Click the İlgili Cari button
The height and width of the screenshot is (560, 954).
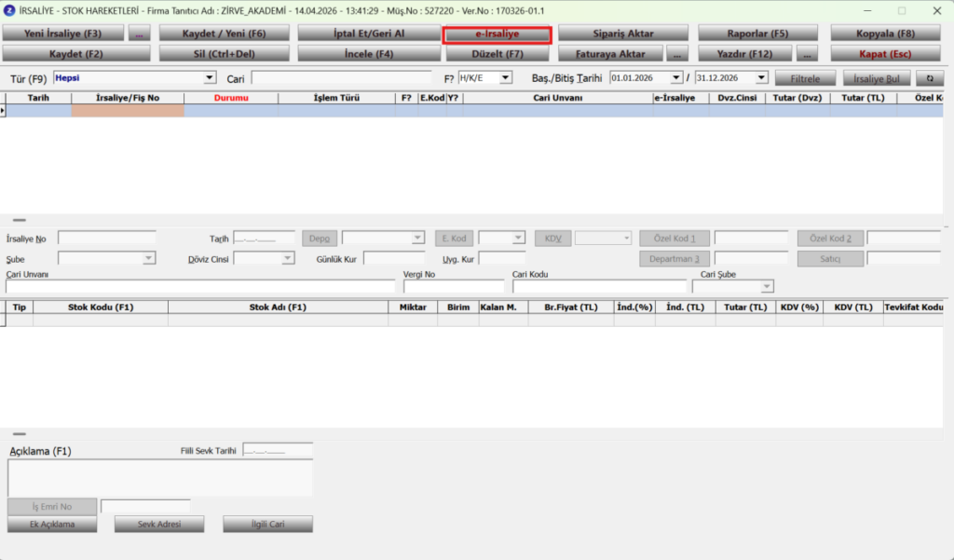point(267,524)
